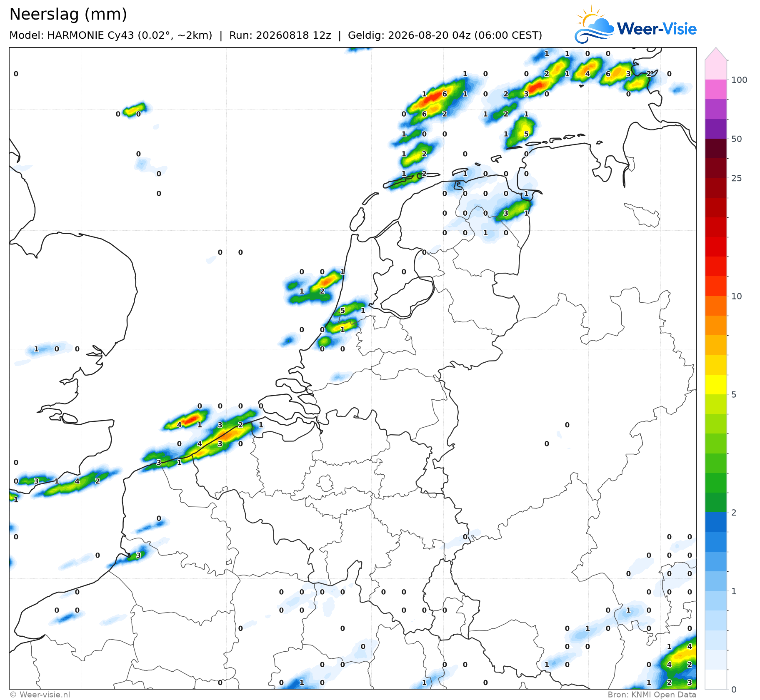Select the yellow 5 mm colorbar segment
The width and height of the screenshot is (760, 700).
pos(716,385)
